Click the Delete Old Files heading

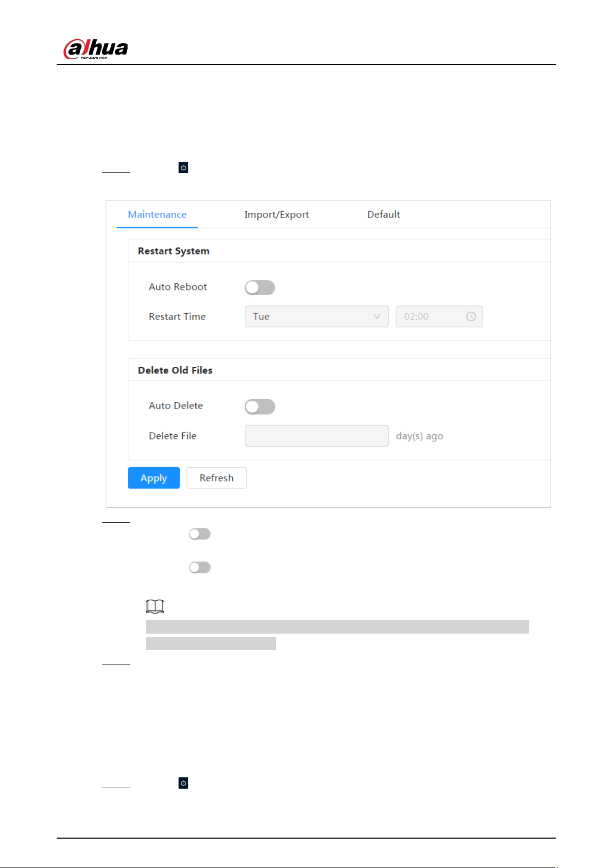click(175, 370)
